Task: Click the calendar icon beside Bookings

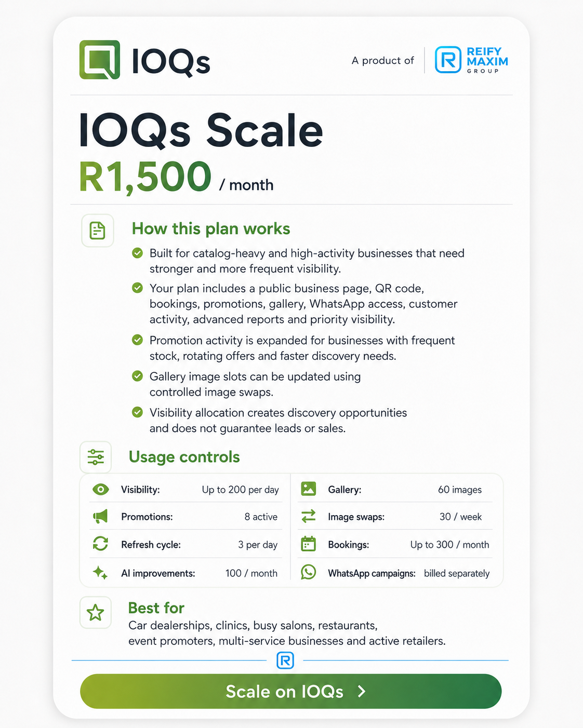Action: (x=309, y=544)
